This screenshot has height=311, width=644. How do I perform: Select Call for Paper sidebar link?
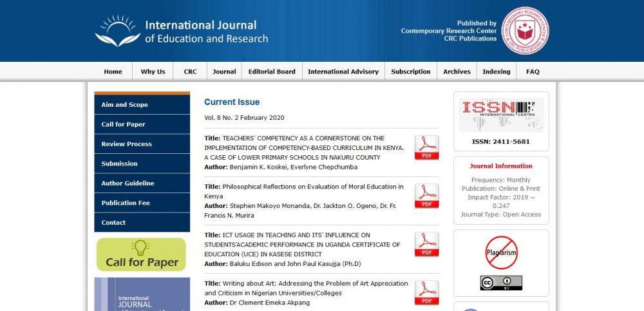tap(142, 124)
